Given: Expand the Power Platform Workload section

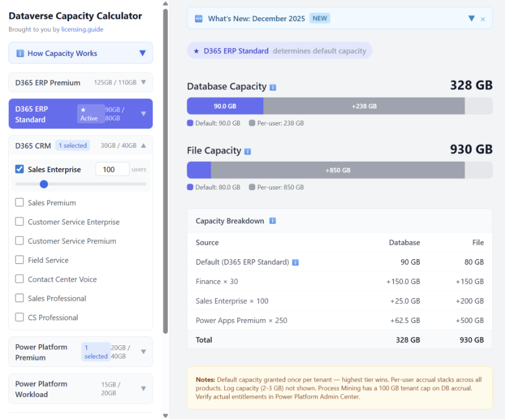Looking at the screenshot, I should click(x=143, y=389).
